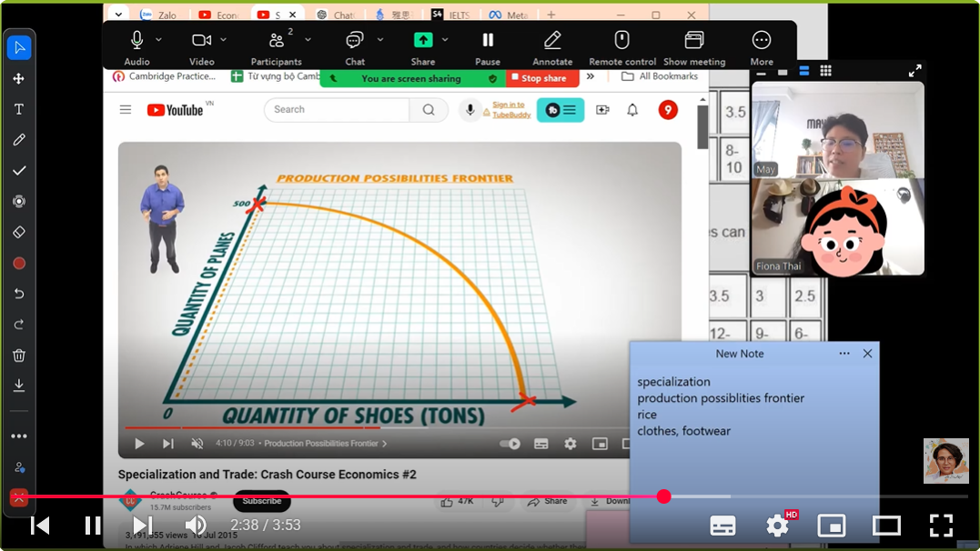980x551 pixels.
Task: Open YouTube notifications bell
Action: tap(632, 110)
